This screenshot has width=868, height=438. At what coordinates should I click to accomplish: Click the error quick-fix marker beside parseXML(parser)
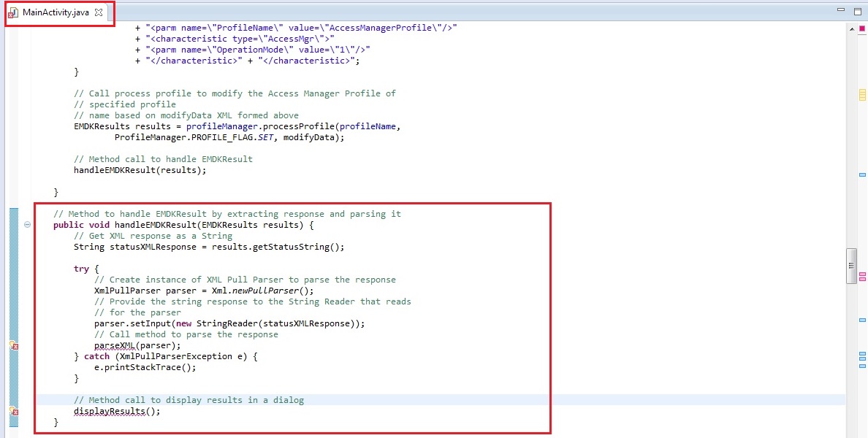pos(14,346)
